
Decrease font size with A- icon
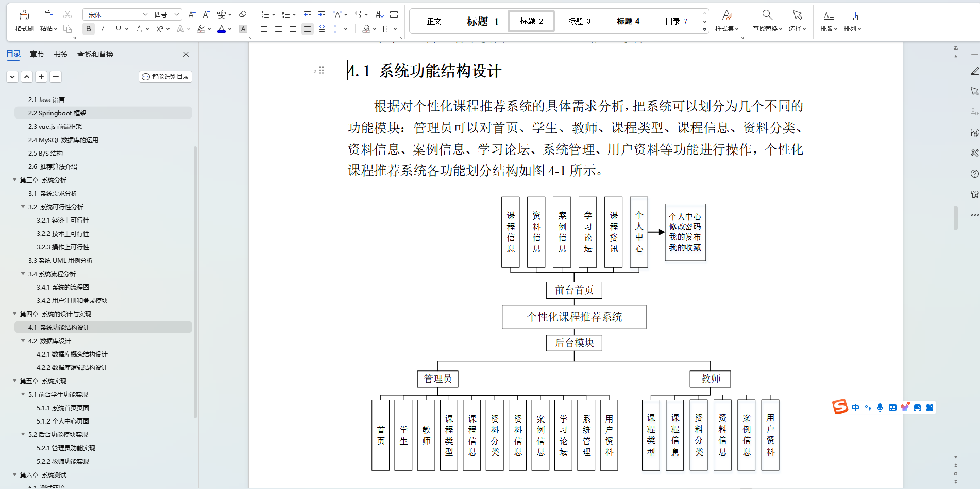[206, 14]
